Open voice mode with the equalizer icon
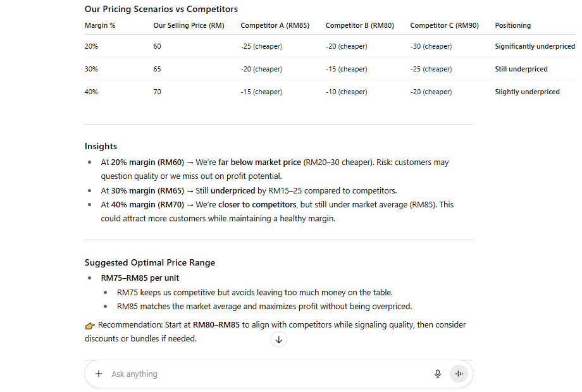Image resolution: width=582 pixels, height=392 pixels. [459, 374]
